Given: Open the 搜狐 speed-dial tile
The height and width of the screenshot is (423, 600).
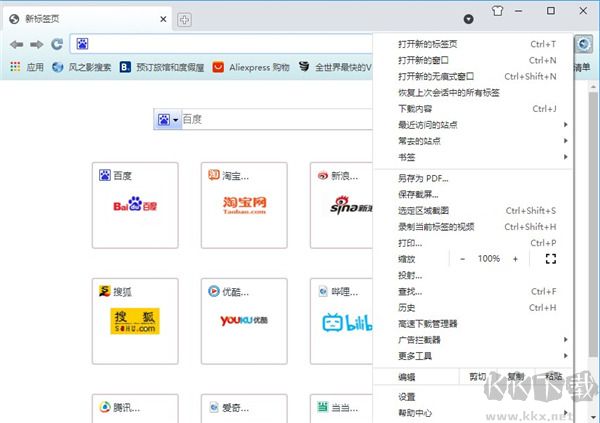Looking at the screenshot, I should (135, 321).
